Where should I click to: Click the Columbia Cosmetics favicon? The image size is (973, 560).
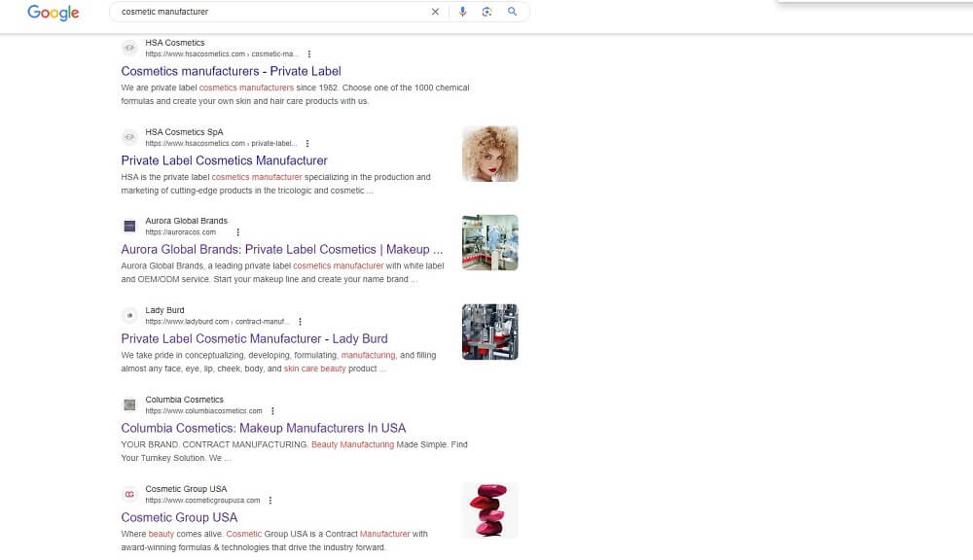pyautogui.click(x=128, y=404)
